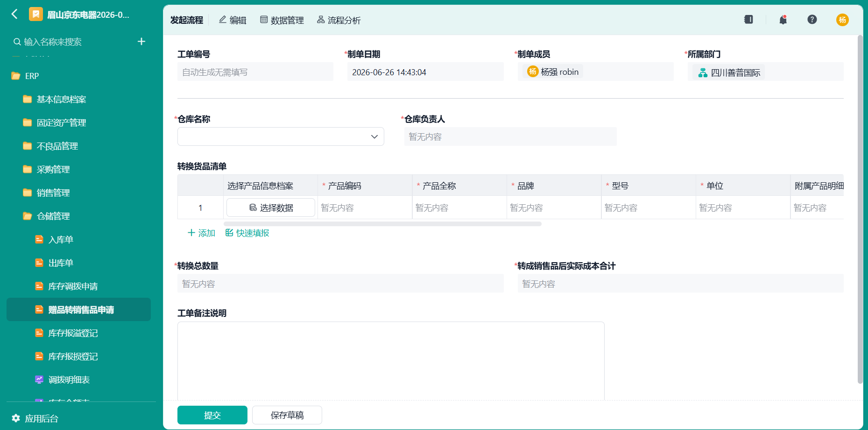The image size is (868, 430).
Task: Click 添加 to add a row
Action: [201, 233]
